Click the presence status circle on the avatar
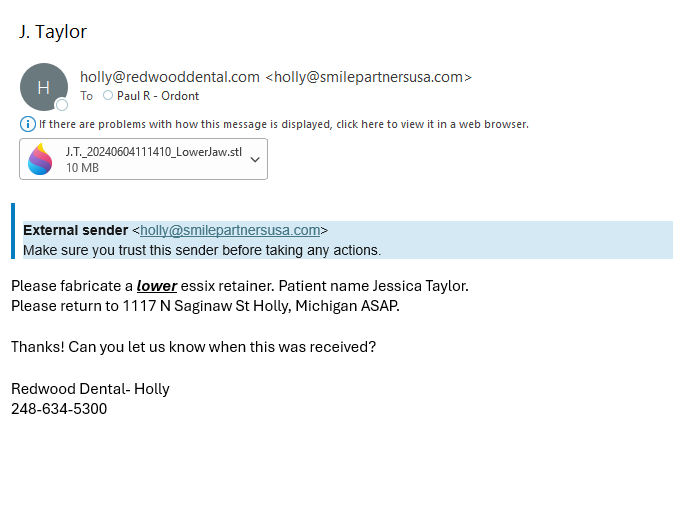Viewport: 673px width, 524px height. click(x=62, y=105)
